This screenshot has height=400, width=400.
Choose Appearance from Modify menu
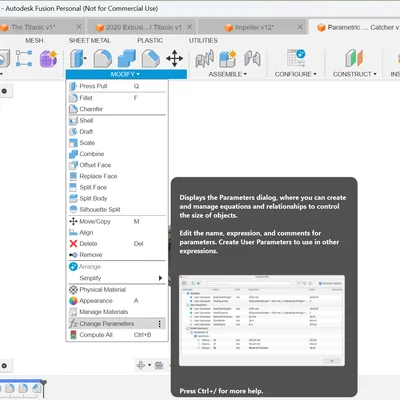tap(117, 301)
